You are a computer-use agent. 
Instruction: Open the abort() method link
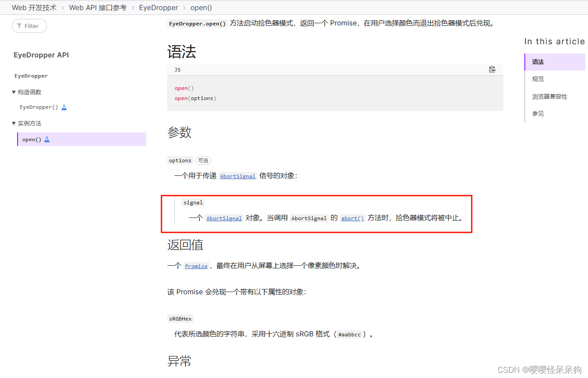click(353, 218)
